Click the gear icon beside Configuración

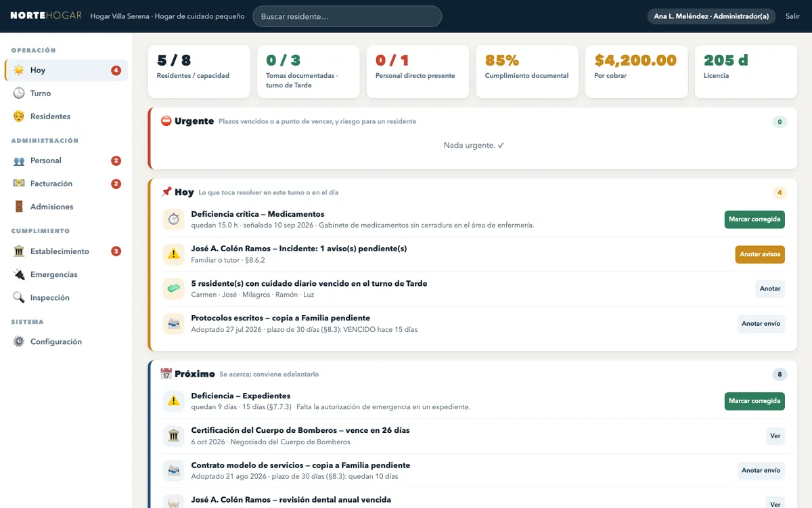[19, 342]
